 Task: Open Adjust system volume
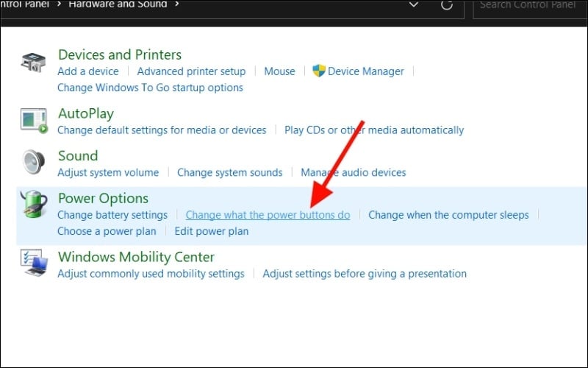(108, 172)
